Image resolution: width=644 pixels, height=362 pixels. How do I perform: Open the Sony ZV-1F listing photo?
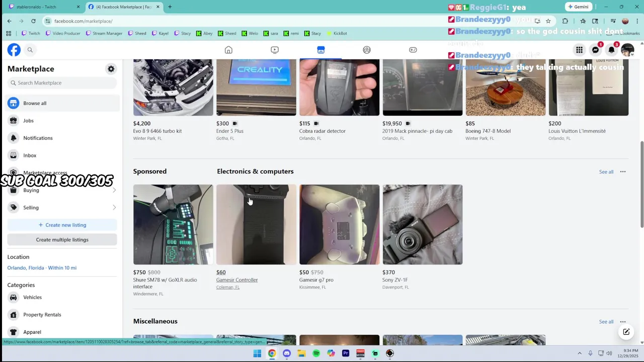point(423,224)
